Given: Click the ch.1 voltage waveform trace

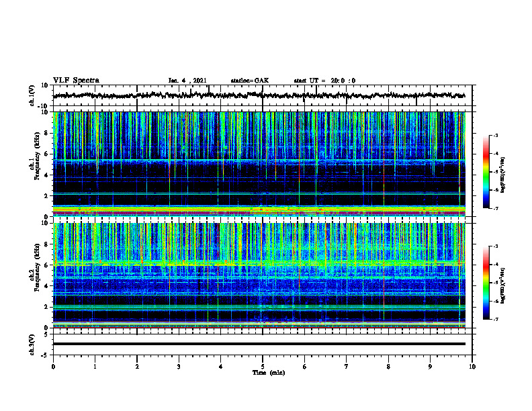Looking at the screenshot, I should point(259,95).
